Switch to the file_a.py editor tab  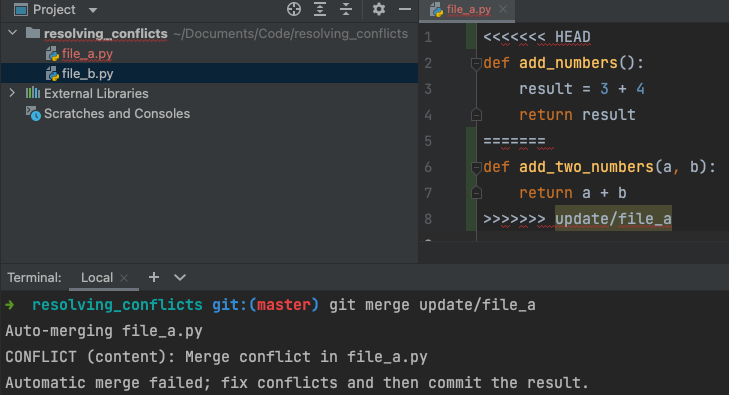(468, 9)
